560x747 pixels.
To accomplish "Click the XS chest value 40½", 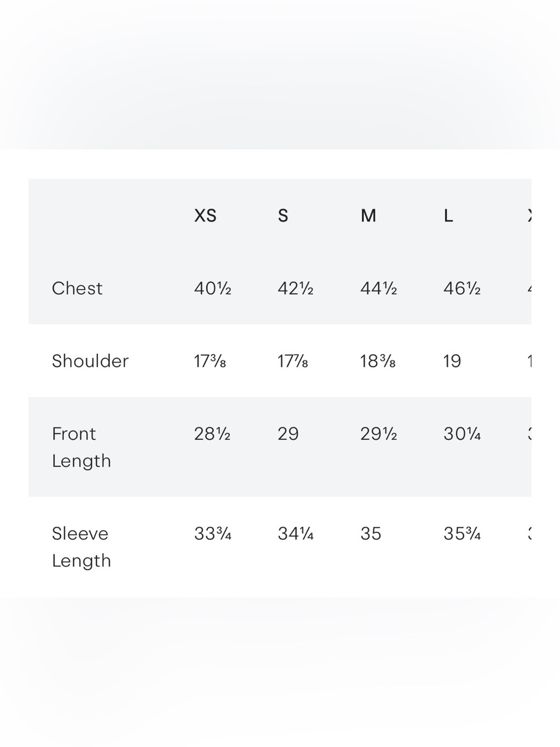I will coord(213,289).
